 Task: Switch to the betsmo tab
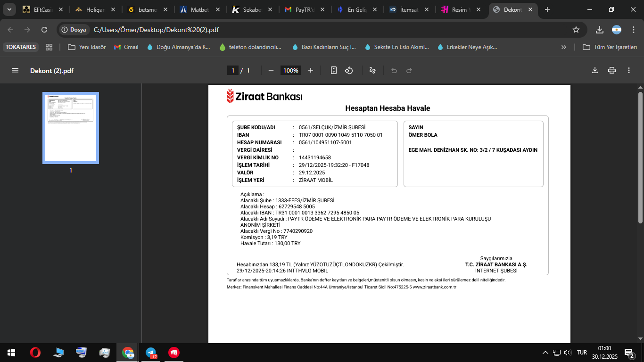pyautogui.click(x=147, y=9)
